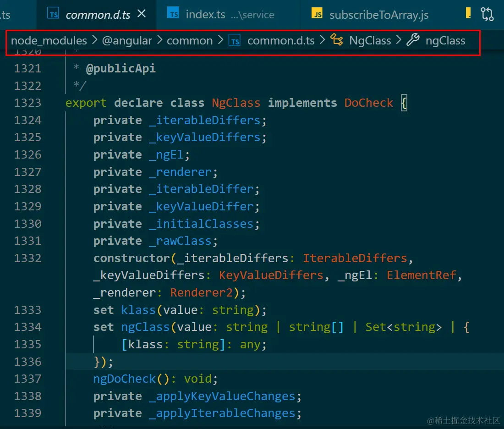This screenshot has width=504, height=429.
Task: Click the opening brace on line 1323
Action: click(x=404, y=103)
